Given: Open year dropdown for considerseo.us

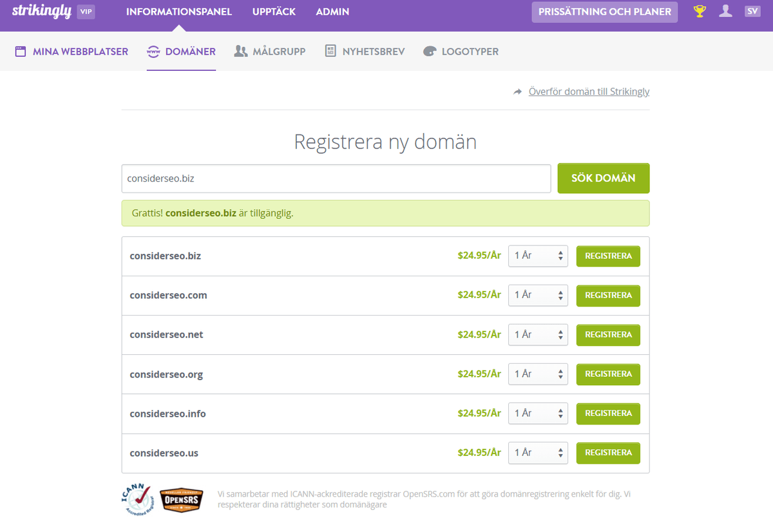Looking at the screenshot, I should tap(538, 452).
